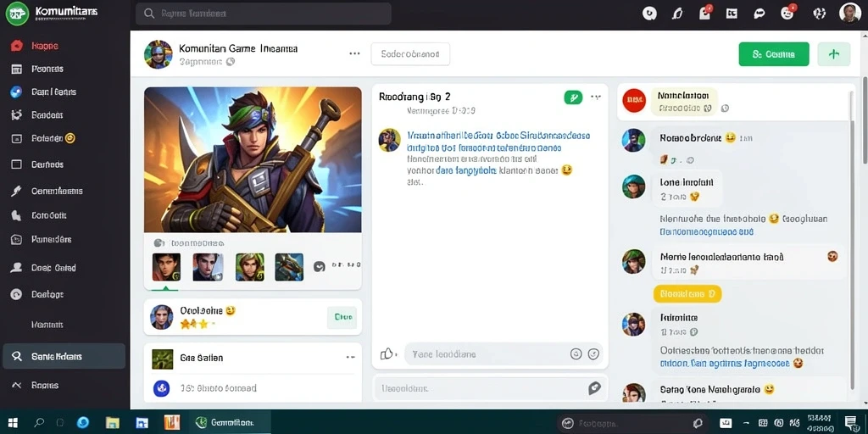
Task: Click the first emoji icon in comment field
Action: tap(576, 353)
